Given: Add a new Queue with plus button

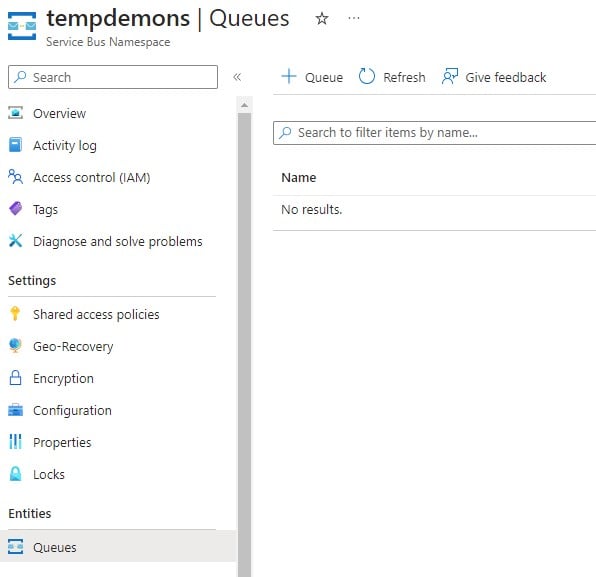Looking at the screenshot, I should [312, 77].
